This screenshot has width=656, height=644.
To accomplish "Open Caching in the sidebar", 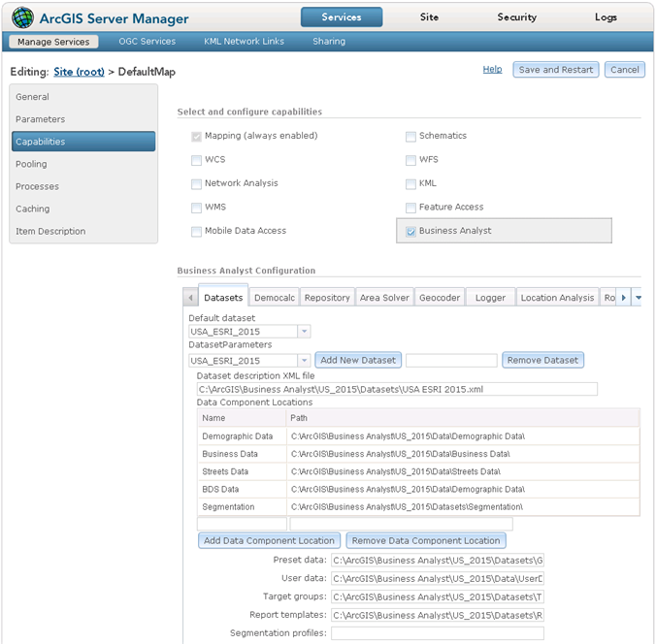I will 83,209.
